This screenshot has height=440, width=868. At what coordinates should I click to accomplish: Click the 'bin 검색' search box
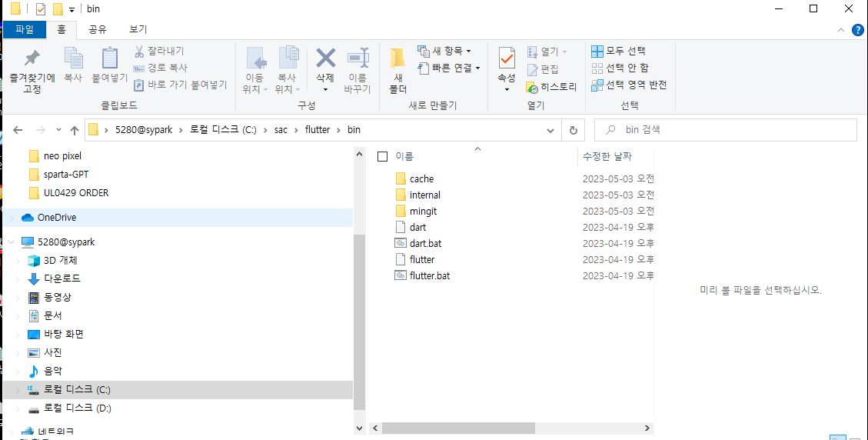pyautogui.click(x=725, y=130)
